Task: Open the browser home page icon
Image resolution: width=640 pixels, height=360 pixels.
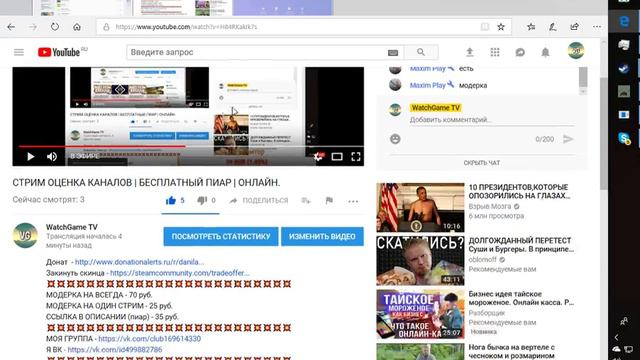Action: 77,27
